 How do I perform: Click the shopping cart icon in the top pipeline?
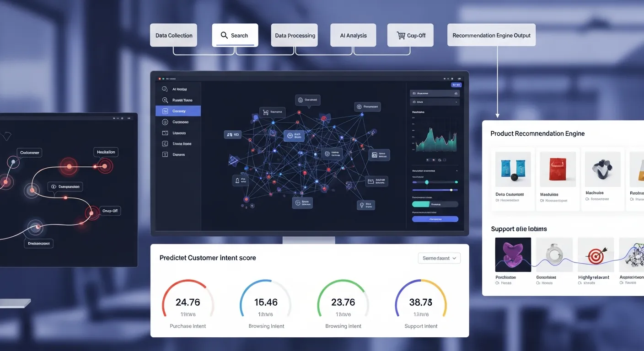point(401,35)
